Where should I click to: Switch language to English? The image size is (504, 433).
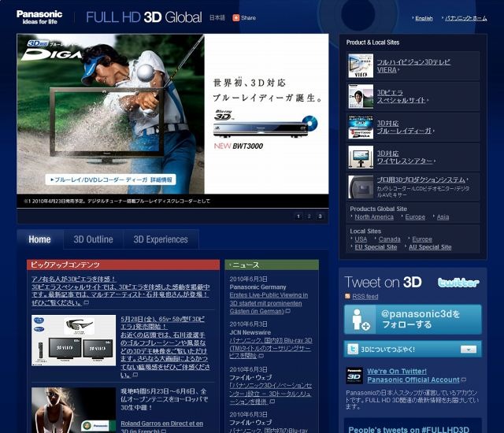[x=424, y=18]
